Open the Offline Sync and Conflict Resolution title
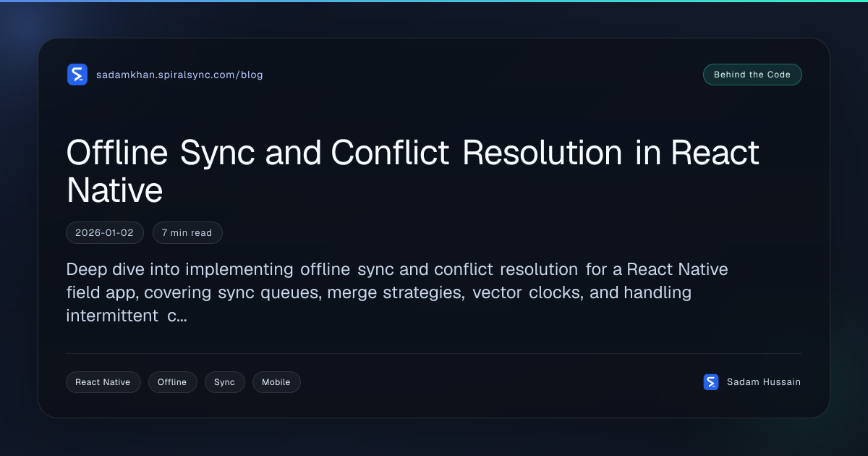This screenshot has height=456, width=868. tap(413, 172)
